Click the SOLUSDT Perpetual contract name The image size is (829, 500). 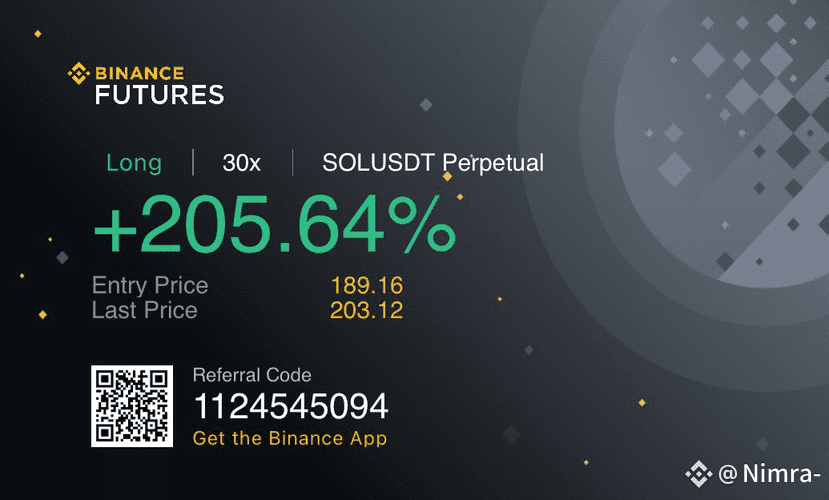click(433, 163)
